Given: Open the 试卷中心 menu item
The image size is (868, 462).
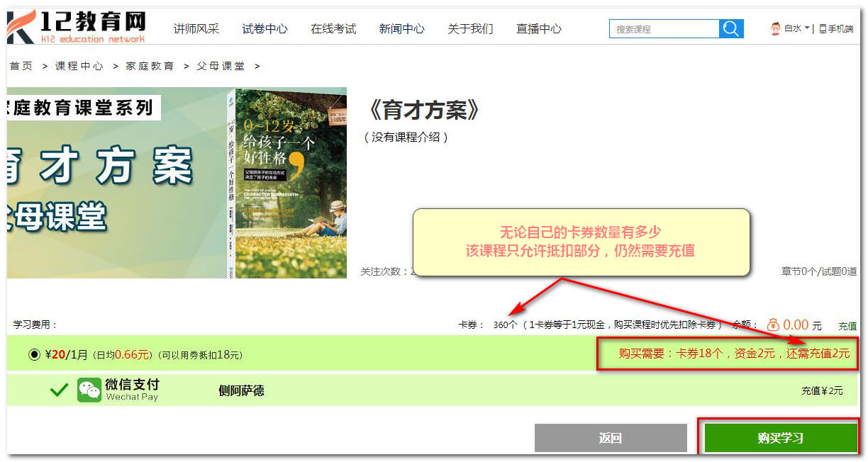Looking at the screenshot, I should [265, 29].
